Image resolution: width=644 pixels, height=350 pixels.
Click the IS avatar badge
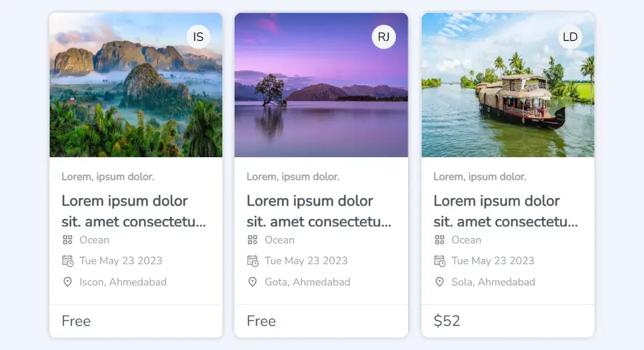pos(198,37)
